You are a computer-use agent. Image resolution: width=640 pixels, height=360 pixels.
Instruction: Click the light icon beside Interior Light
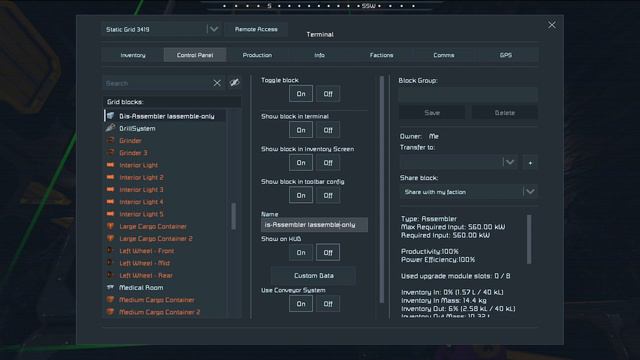[110, 165]
